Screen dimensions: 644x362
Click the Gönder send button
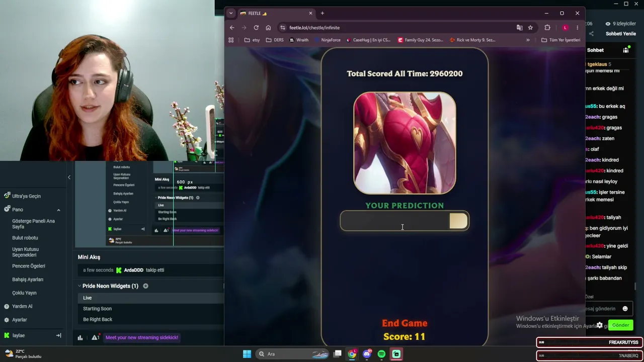click(620, 325)
